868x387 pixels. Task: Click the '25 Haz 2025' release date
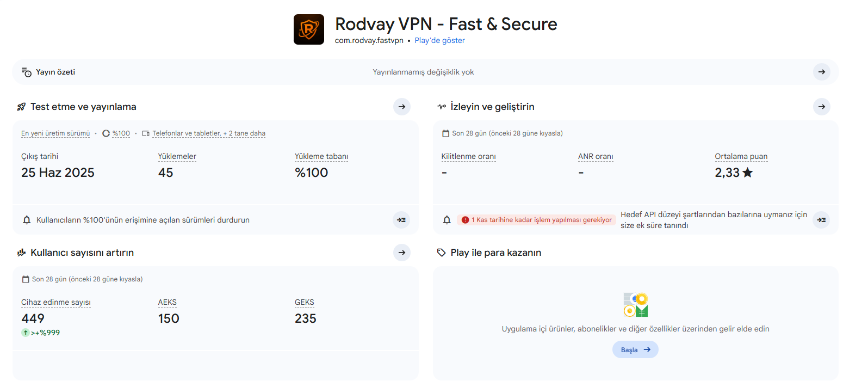(x=58, y=173)
